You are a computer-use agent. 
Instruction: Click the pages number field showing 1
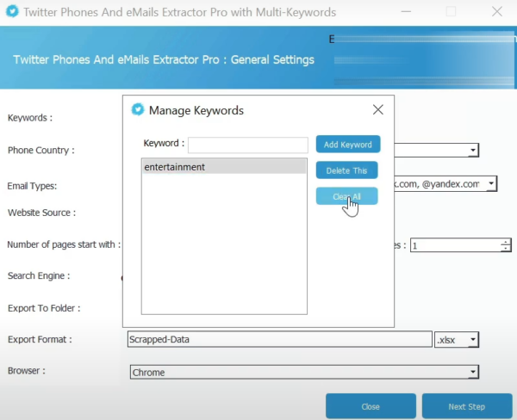[x=454, y=245]
